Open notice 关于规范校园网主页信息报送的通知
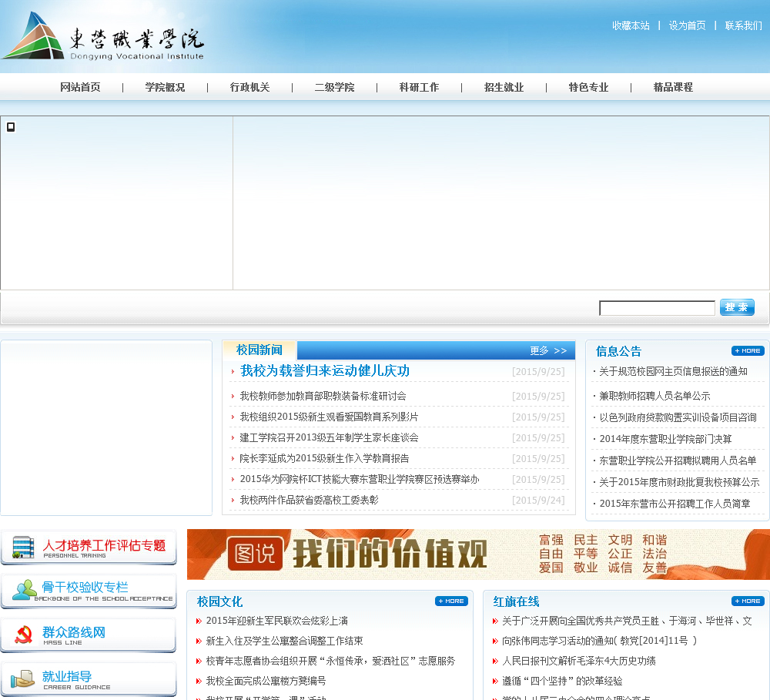Viewport: 770px width, 700px height. click(673, 371)
